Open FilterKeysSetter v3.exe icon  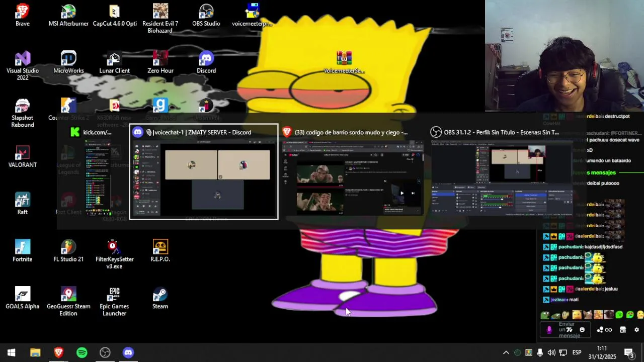coord(114,254)
